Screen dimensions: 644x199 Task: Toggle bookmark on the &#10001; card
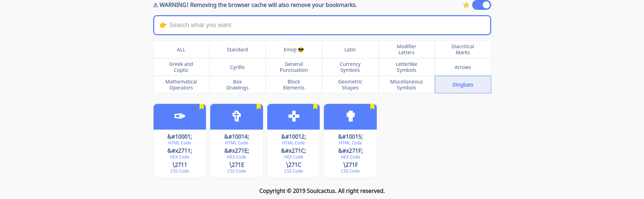pos(202,106)
